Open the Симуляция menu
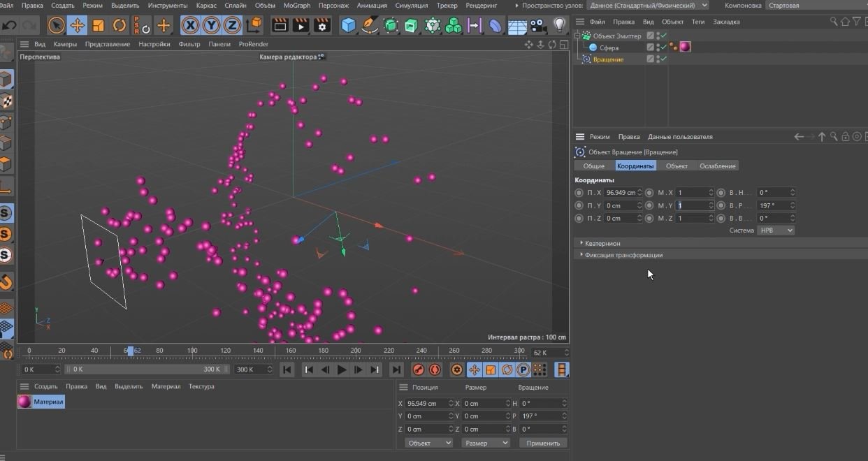The width and height of the screenshot is (868, 461). point(412,5)
